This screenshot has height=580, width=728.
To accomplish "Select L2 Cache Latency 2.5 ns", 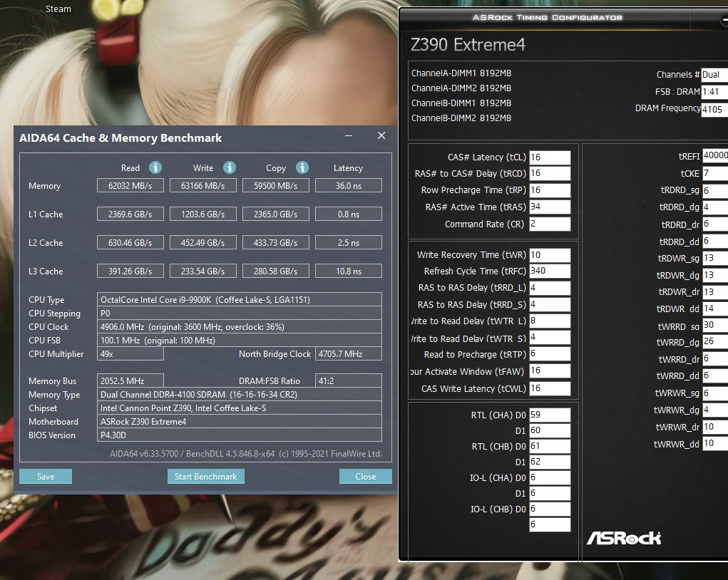I will click(349, 243).
